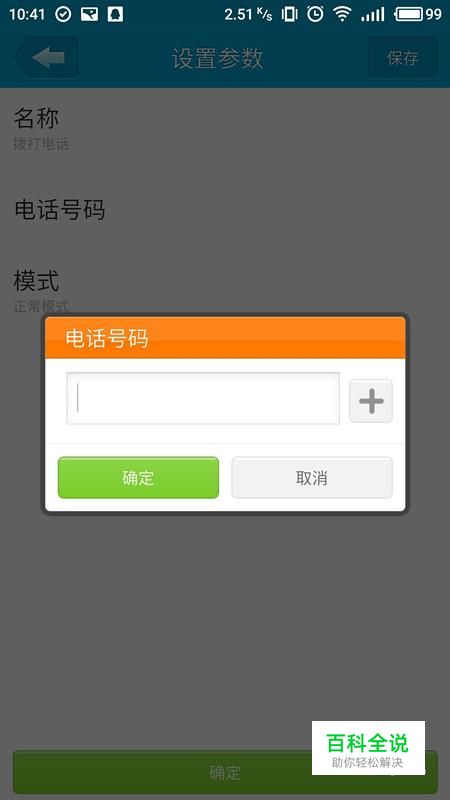Image resolution: width=450 pixels, height=800 pixels.
Task: Open the 电话号码 setting row
Action: 225,209
